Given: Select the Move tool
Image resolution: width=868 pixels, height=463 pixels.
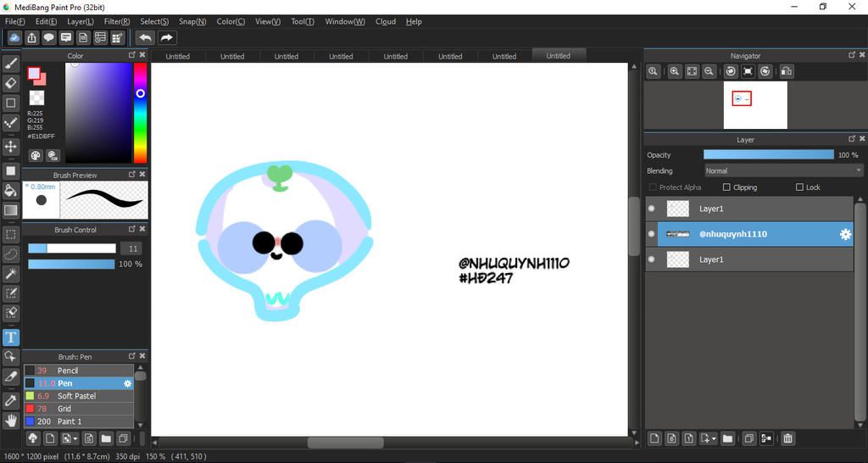Looking at the screenshot, I should (x=10, y=147).
